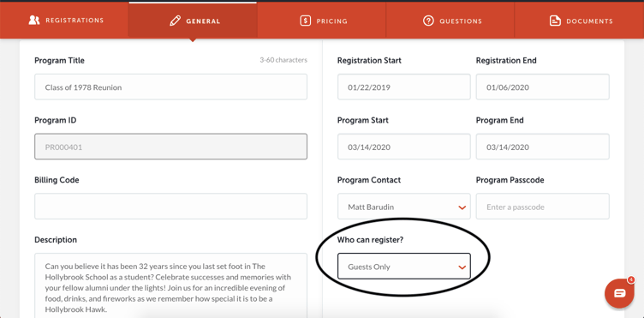The height and width of the screenshot is (318, 644).
Task: Open the Guests Only dropdown
Action: click(404, 267)
